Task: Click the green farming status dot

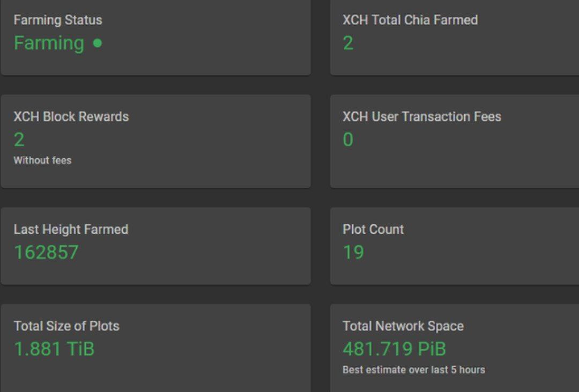Action: tap(97, 43)
